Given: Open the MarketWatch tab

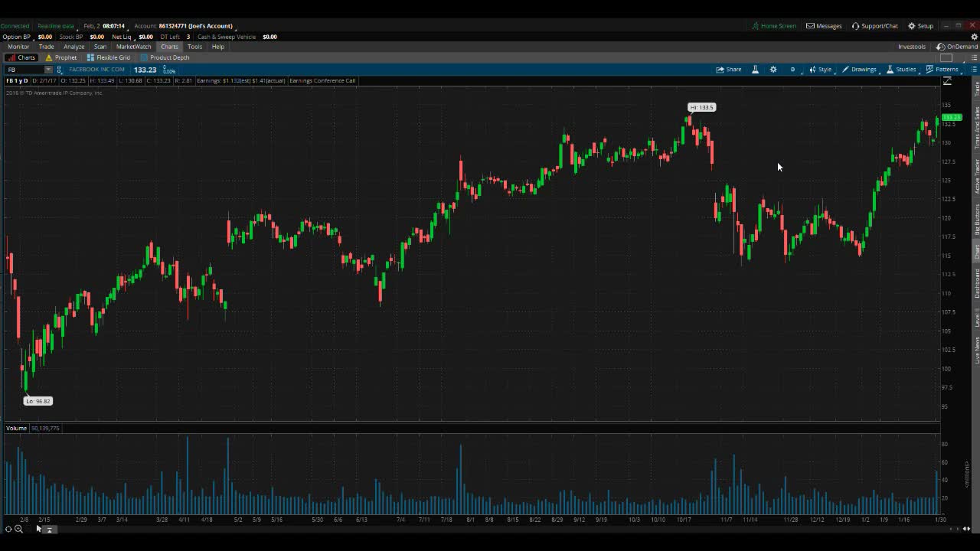Looking at the screenshot, I should click(x=134, y=47).
